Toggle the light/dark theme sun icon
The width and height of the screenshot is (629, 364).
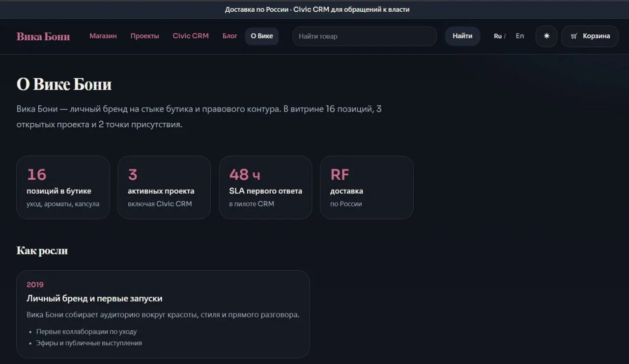click(546, 36)
